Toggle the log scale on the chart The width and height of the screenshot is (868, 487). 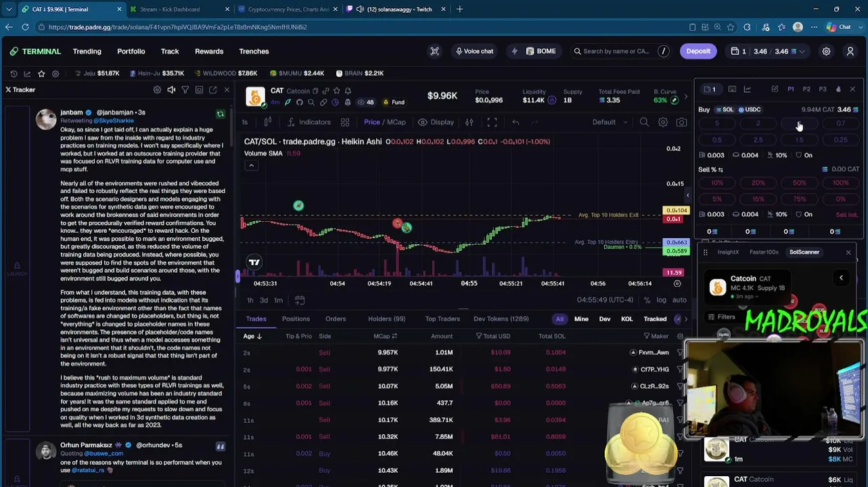point(661,300)
